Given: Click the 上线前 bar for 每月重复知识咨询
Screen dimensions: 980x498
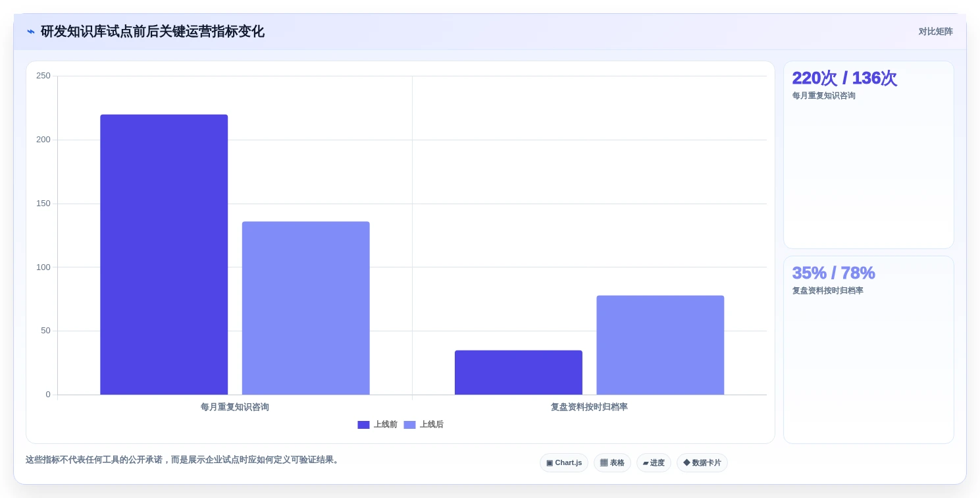Looking at the screenshot, I should pos(164,255).
